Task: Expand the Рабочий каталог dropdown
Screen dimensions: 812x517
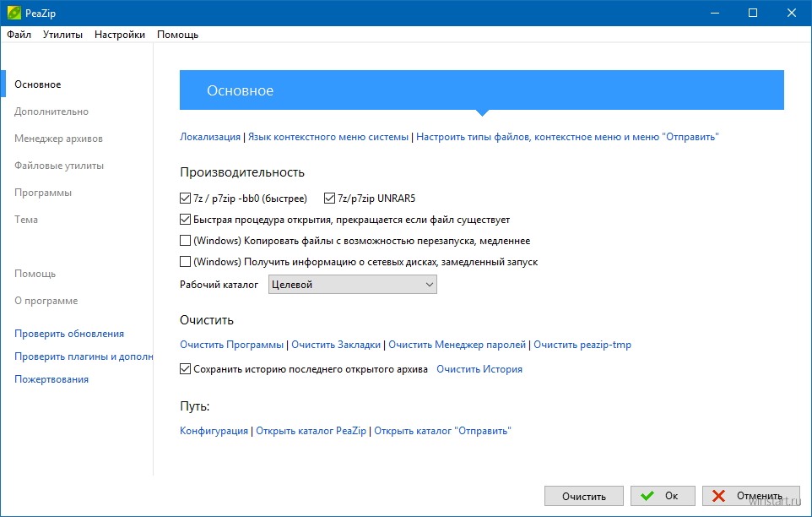Action: 353,285
